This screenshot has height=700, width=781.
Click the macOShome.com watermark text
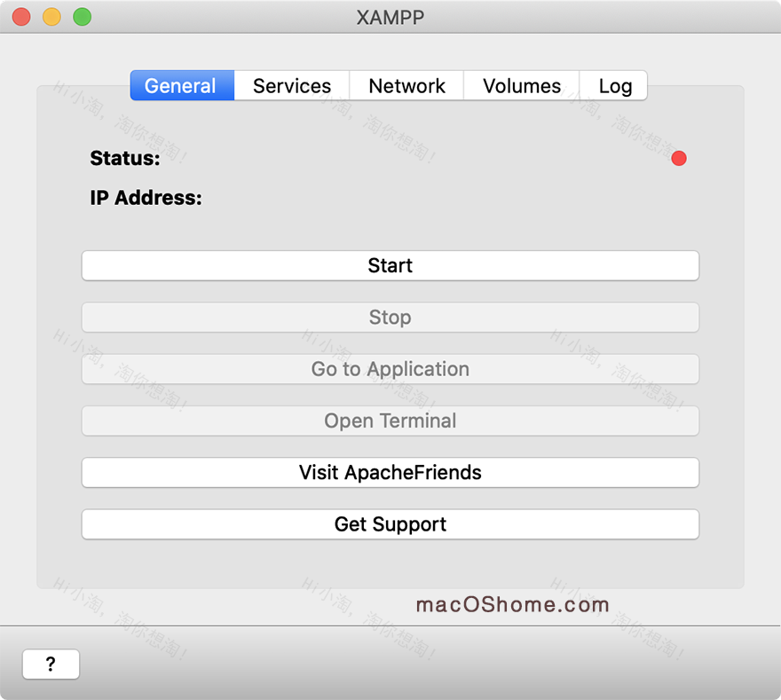(x=512, y=604)
